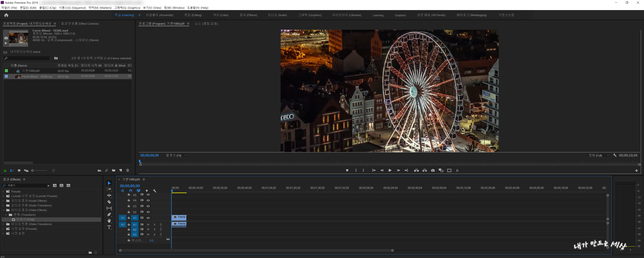Switch to the Editing workspace tab
The height and width of the screenshot is (258, 644).
click(193, 15)
